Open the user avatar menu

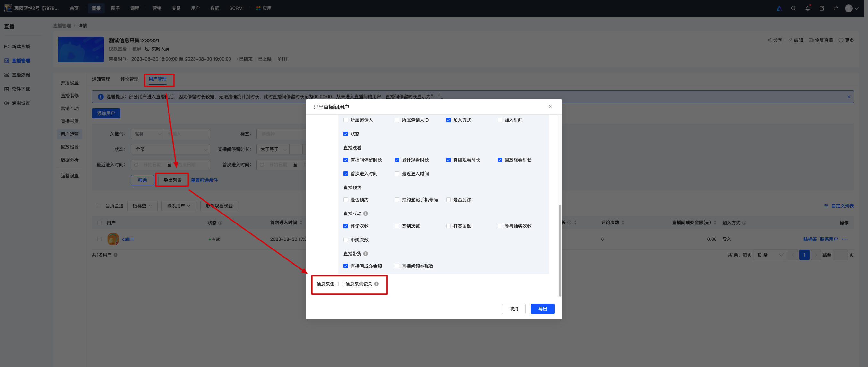852,8
